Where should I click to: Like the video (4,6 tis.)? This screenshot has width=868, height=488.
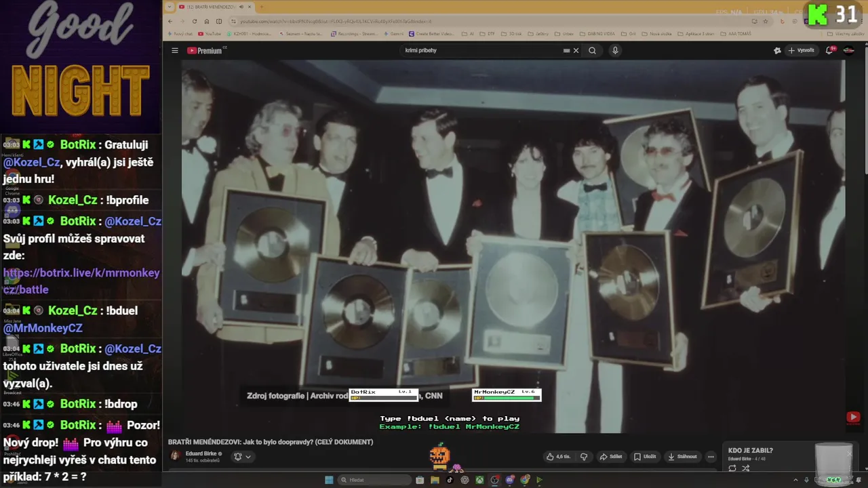[559, 457]
